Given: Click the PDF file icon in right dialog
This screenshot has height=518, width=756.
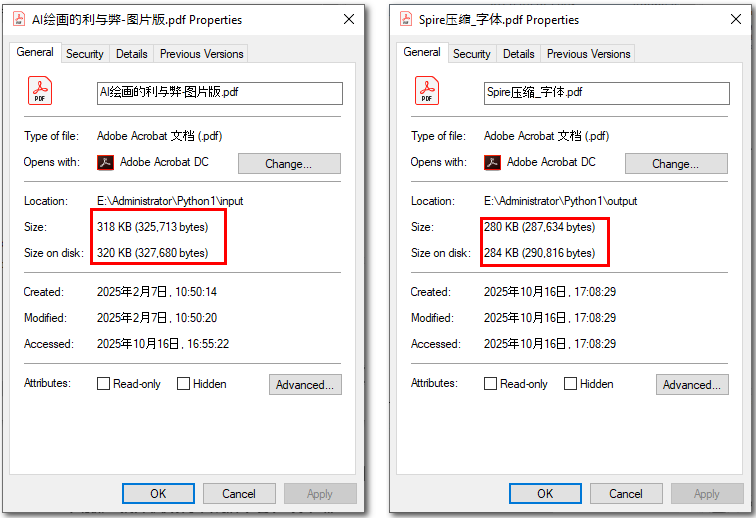Looking at the screenshot, I should click(427, 92).
